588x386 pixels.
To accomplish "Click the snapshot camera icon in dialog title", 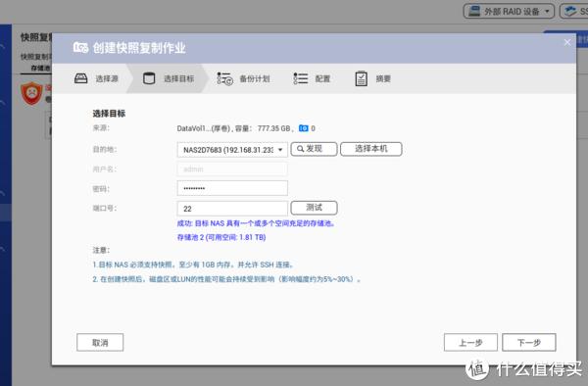I will point(80,48).
